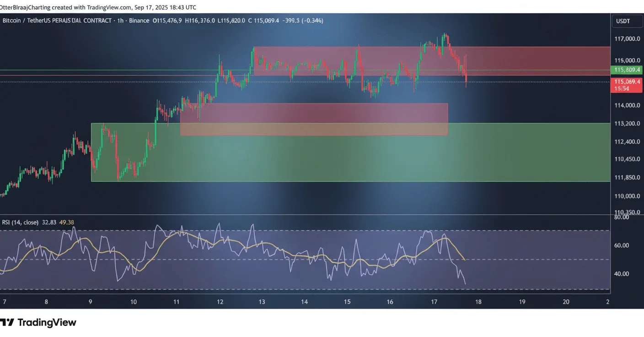Click the high price value H116,376.0
This screenshot has height=337, width=644.
tap(200, 21)
